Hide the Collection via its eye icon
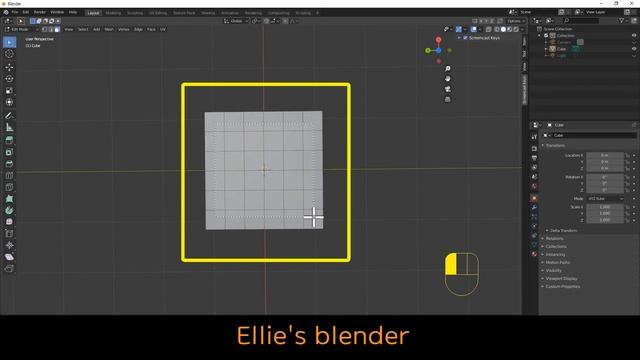 click(x=634, y=36)
